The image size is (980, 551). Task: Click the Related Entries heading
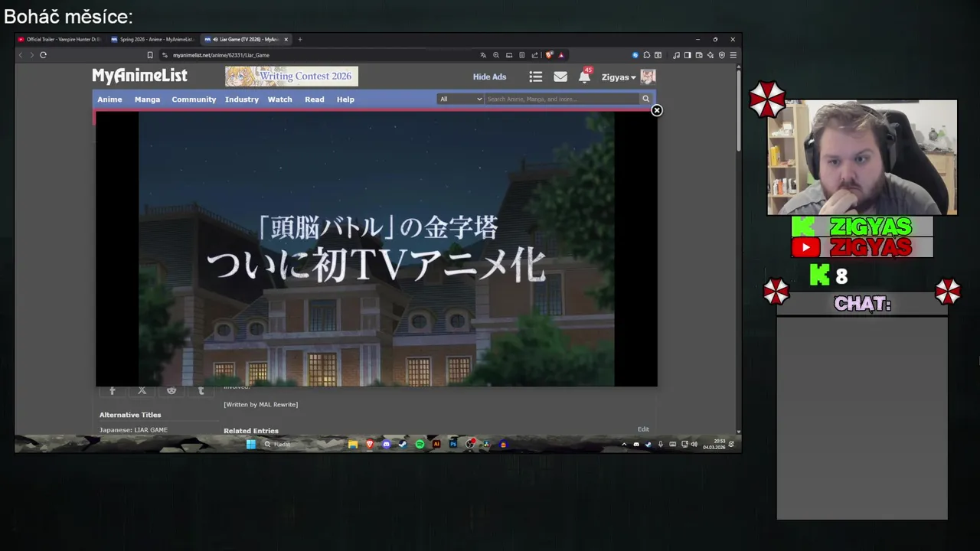[251, 431]
